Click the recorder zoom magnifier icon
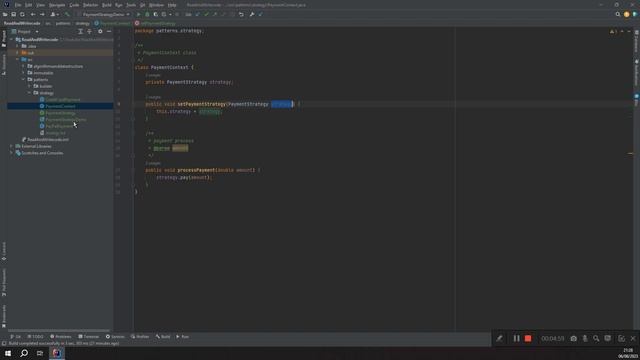640x360 pixels. (596, 338)
